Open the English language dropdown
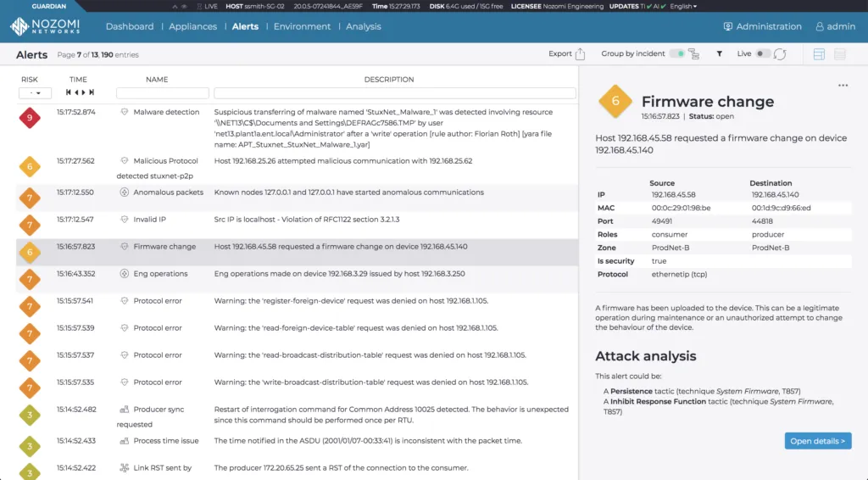 [683, 6]
